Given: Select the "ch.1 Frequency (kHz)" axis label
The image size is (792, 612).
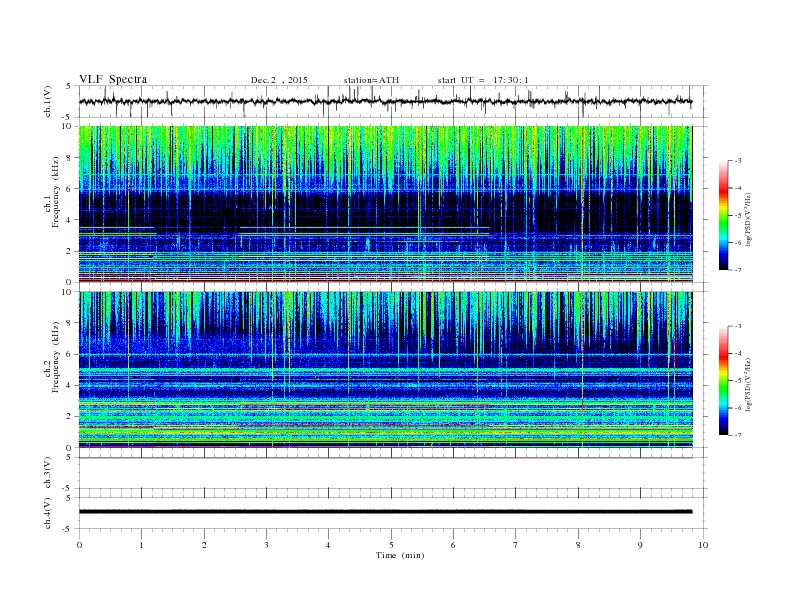Looking at the screenshot, I should coord(52,191).
